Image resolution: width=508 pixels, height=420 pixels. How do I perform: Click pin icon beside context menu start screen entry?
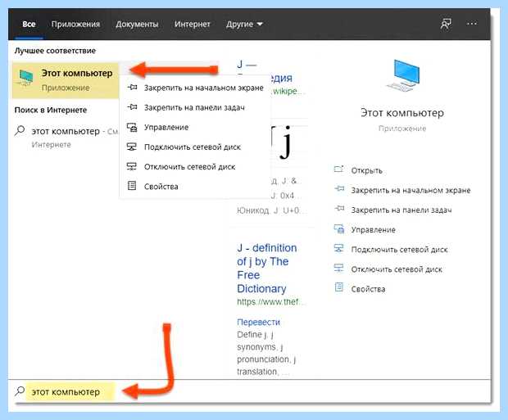pyautogui.click(x=132, y=87)
